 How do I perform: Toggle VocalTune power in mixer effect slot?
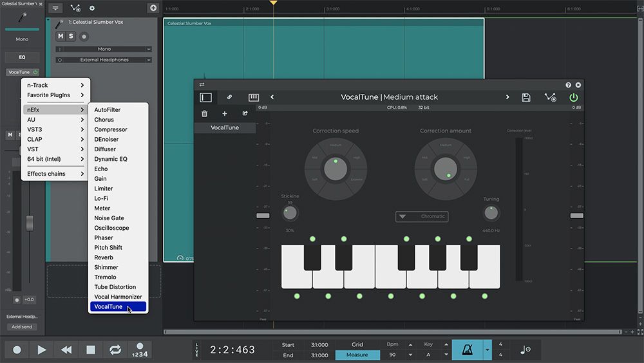pos(35,72)
